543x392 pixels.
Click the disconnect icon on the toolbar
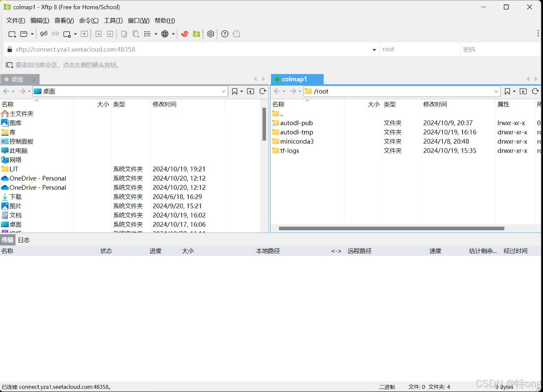click(x=44, y=34)
